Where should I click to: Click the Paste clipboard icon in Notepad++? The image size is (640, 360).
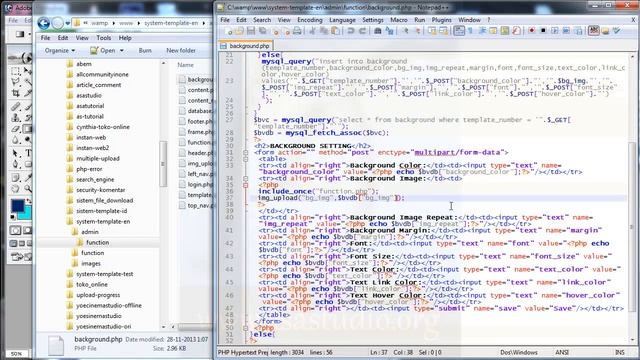point(336,31)
